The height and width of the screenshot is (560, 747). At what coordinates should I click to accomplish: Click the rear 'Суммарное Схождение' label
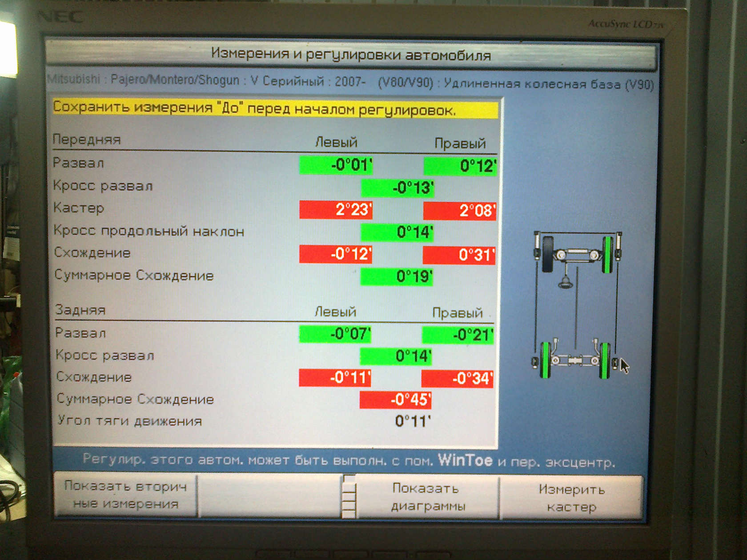coord(135,399)
